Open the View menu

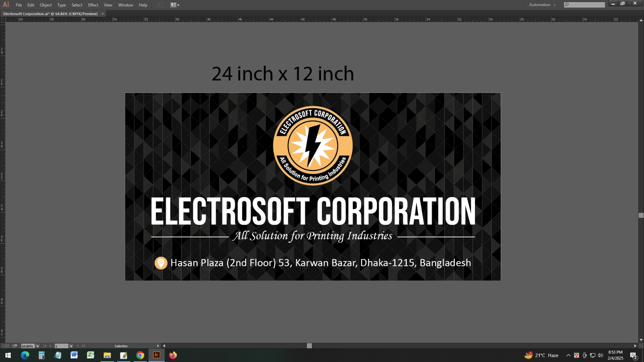(108, 5)
